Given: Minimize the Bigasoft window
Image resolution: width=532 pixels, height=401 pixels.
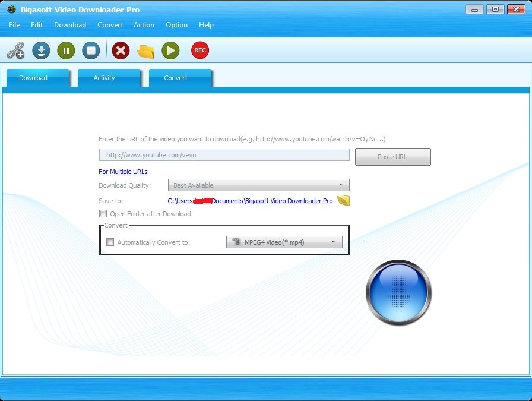Looking at the screenshot, I should click(x=474, y=9).
